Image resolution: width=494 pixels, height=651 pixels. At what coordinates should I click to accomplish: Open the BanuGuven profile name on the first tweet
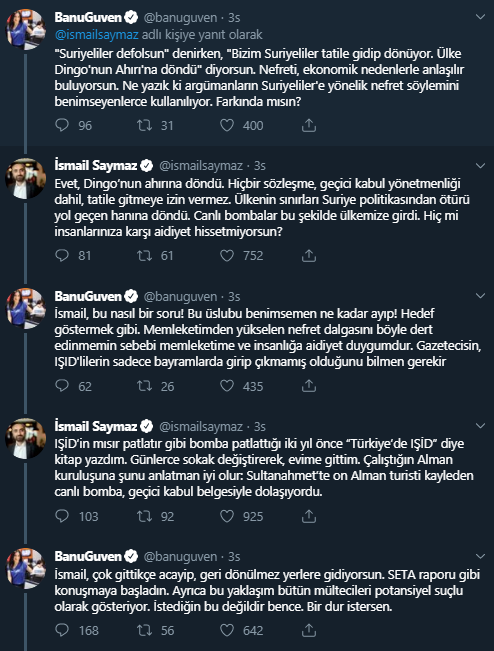click(x=88, y=17)
